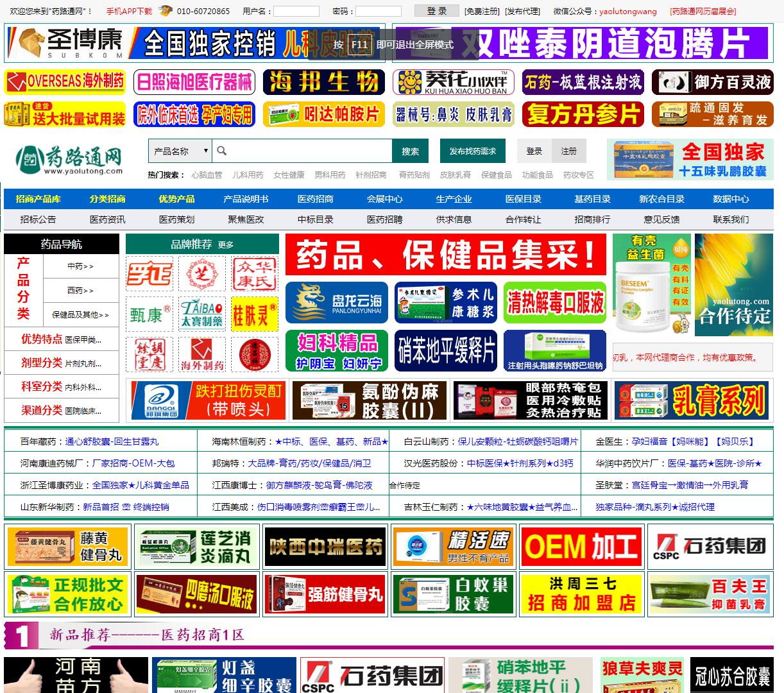Expand the 中药>> category
784x693 pixels.
pos(81,266)
